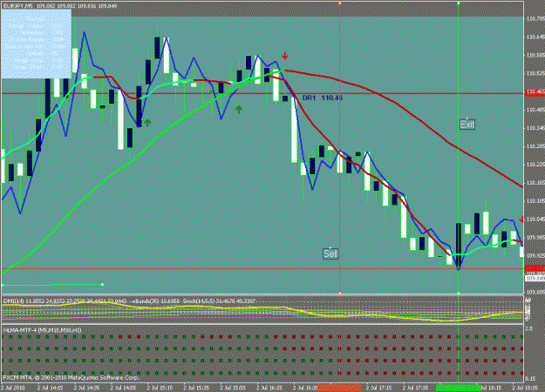
Task: Click the 2 Jul 15:15 time axis label
Action: click(160, 388)
